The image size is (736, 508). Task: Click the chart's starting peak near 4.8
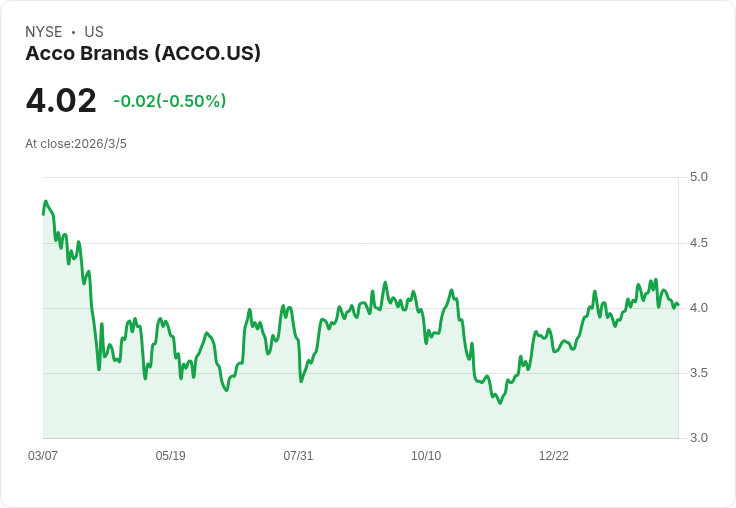[x=46, y=201]
